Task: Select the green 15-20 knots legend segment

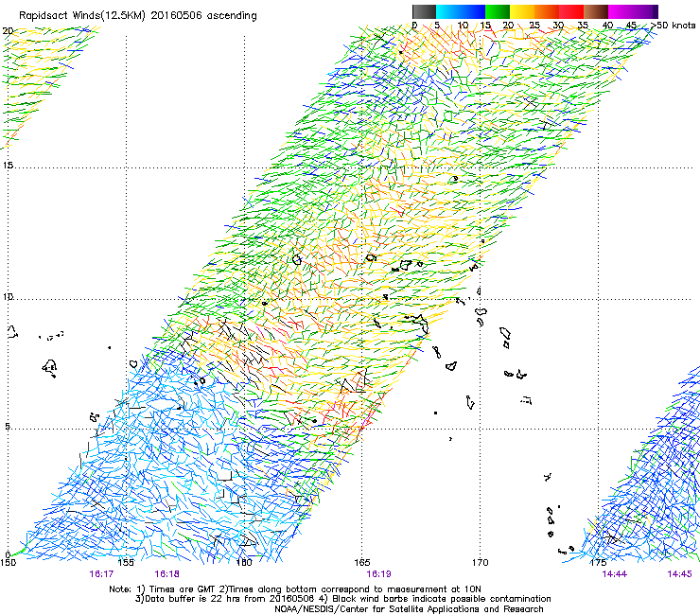Action: (x=498, y=11)
